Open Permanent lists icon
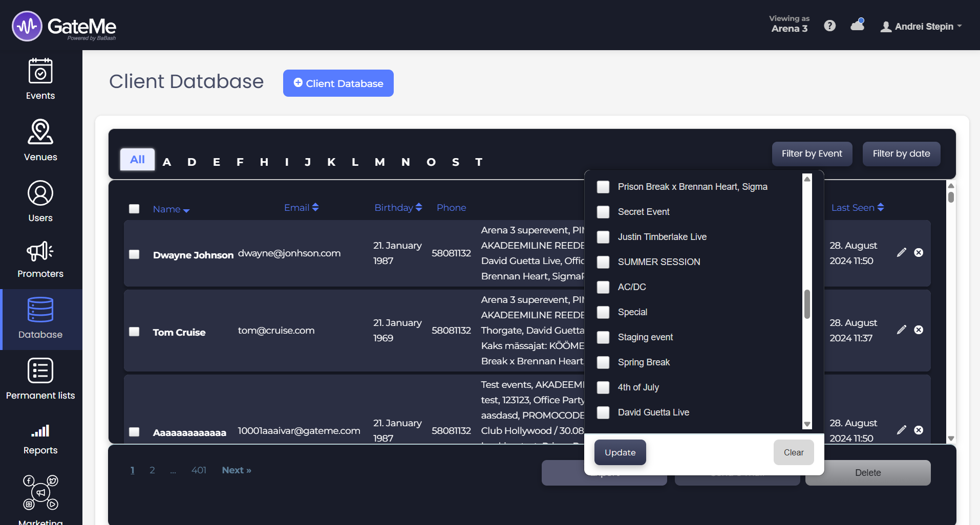Image resolution: width=980 pixels, height=525 pixels. 40,370
